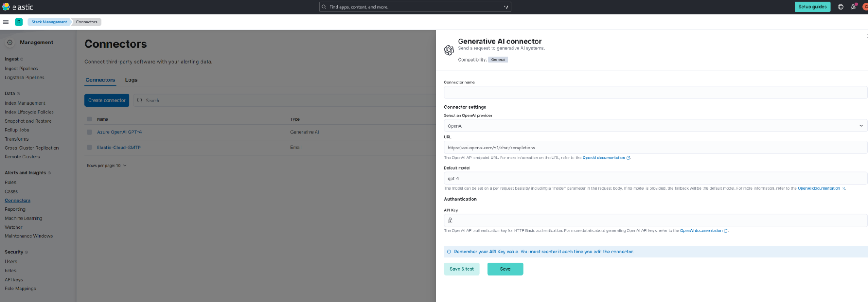Open Snapshot and Restore in sidebar

click(x=28, y=121)
